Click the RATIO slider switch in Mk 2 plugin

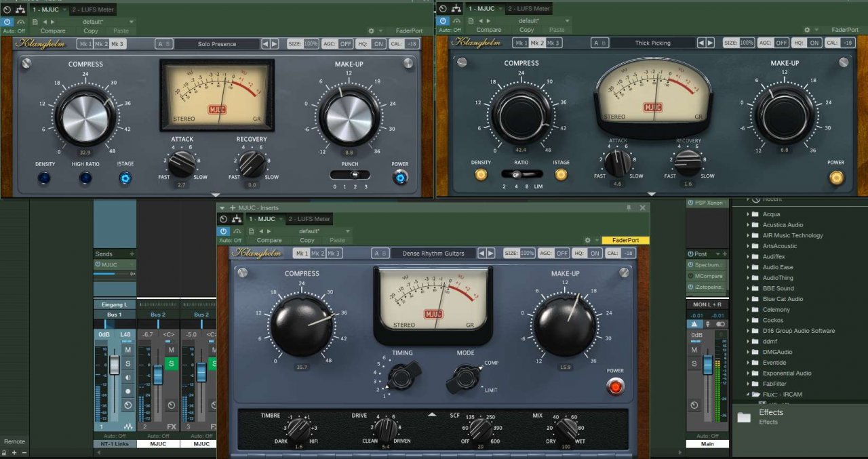[x=522, y=174]
